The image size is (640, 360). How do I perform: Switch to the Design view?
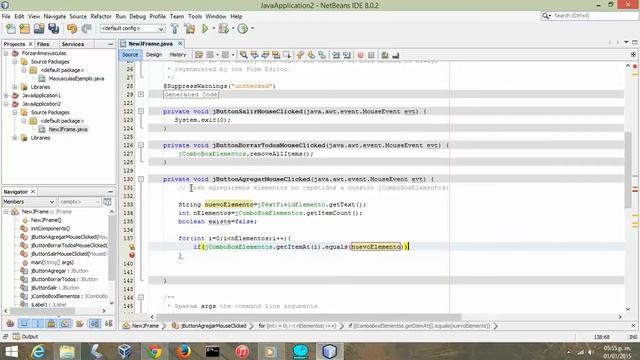tap(154, 55)
